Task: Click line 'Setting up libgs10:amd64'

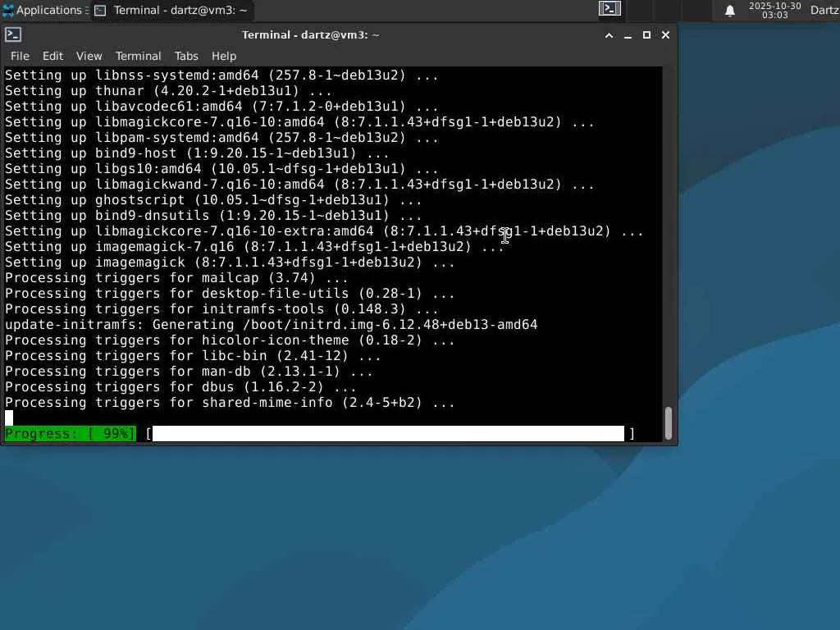Action: click(221, 169)
